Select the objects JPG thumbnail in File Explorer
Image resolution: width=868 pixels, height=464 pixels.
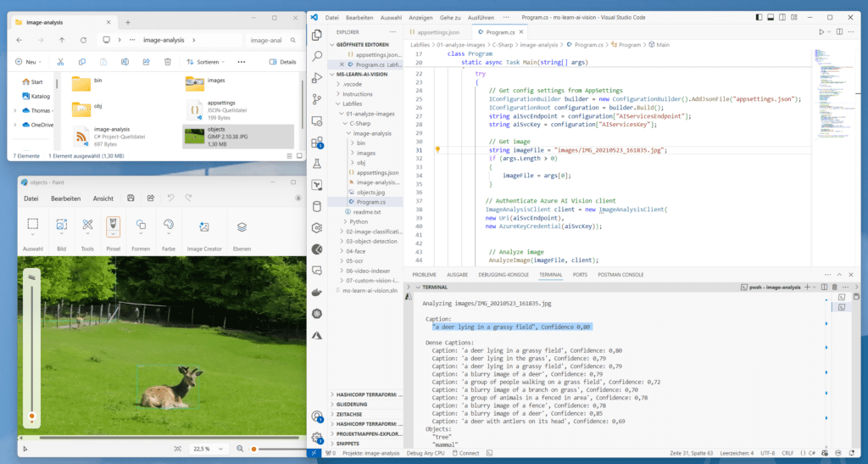[194, 137]
